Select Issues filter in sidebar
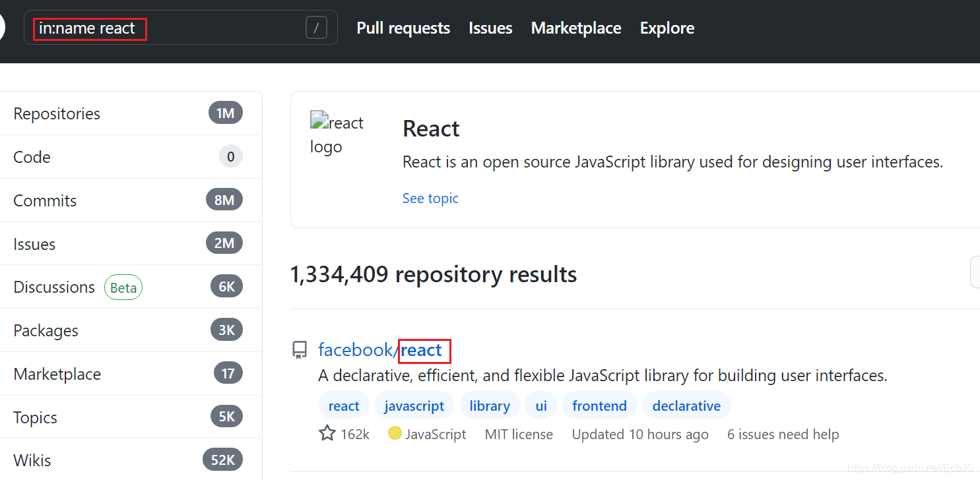 [131, 244]
